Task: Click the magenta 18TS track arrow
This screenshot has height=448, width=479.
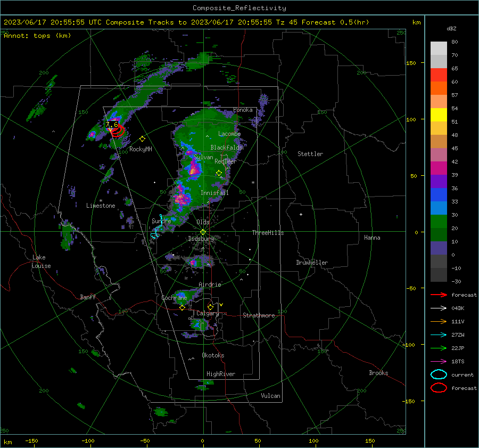Action: click(439, 362)
